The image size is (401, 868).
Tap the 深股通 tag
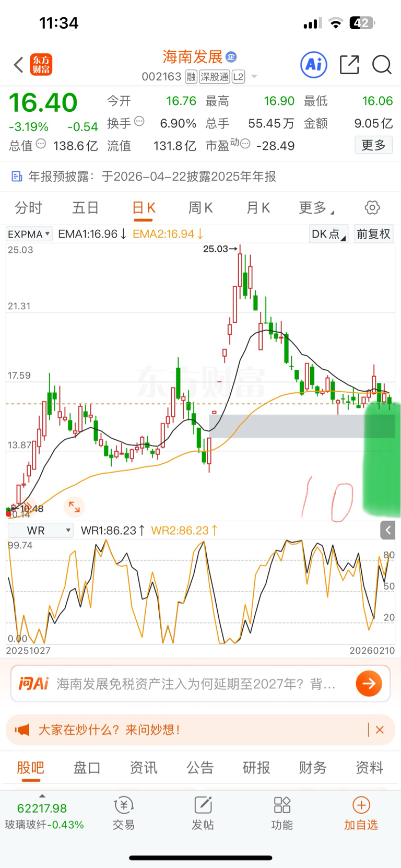coord(215,77)
